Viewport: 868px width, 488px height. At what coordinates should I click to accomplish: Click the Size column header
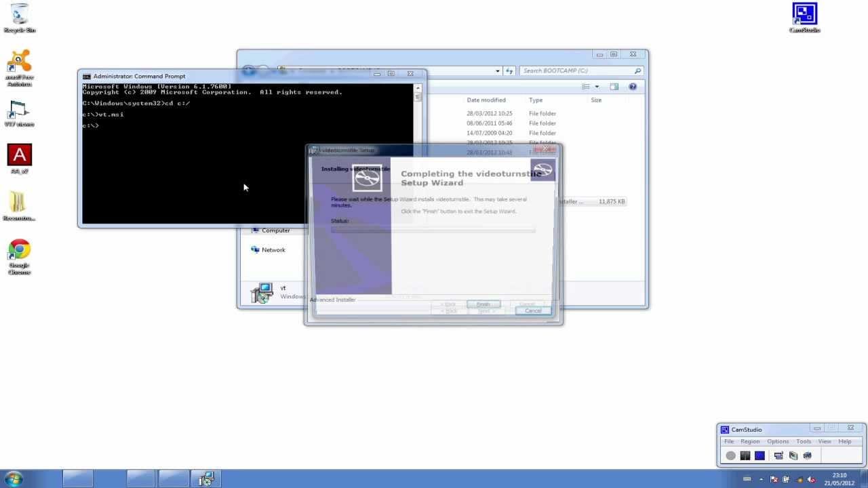tap(596, 100)
